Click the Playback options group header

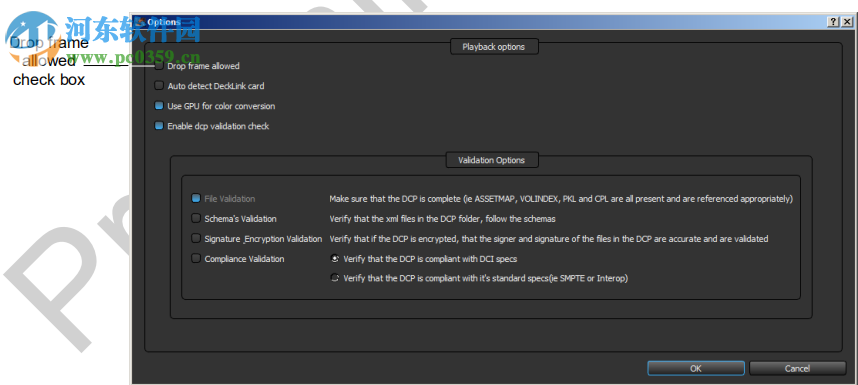[494, 47]
